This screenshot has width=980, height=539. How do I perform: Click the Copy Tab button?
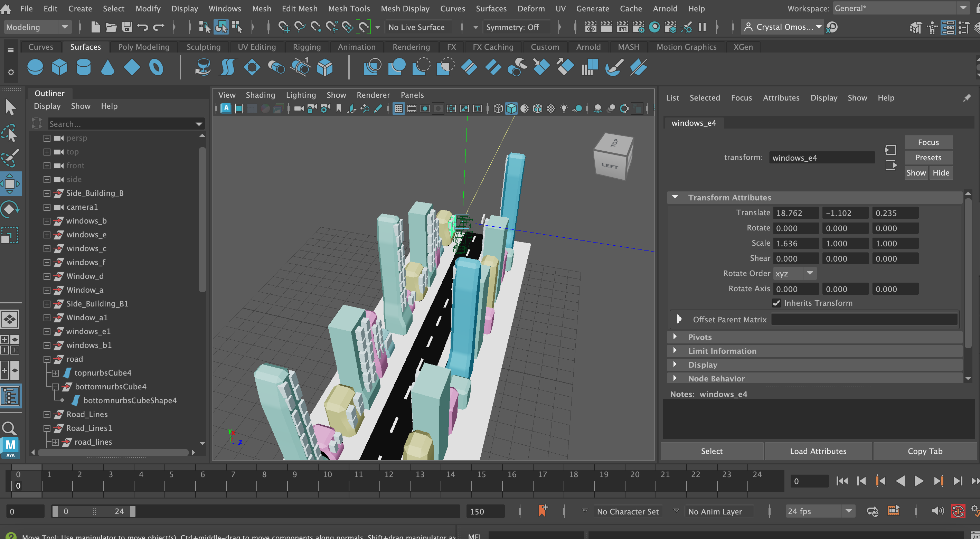tap(925, 451)
